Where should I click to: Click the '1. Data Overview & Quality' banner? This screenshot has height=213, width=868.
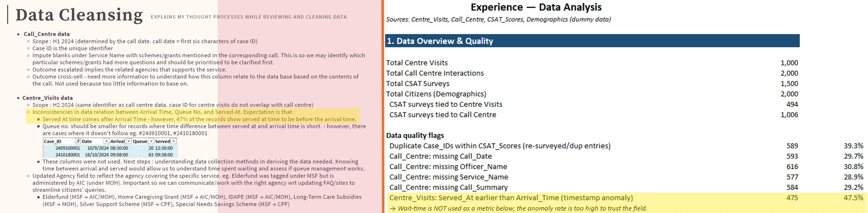(x=592, y=41)
